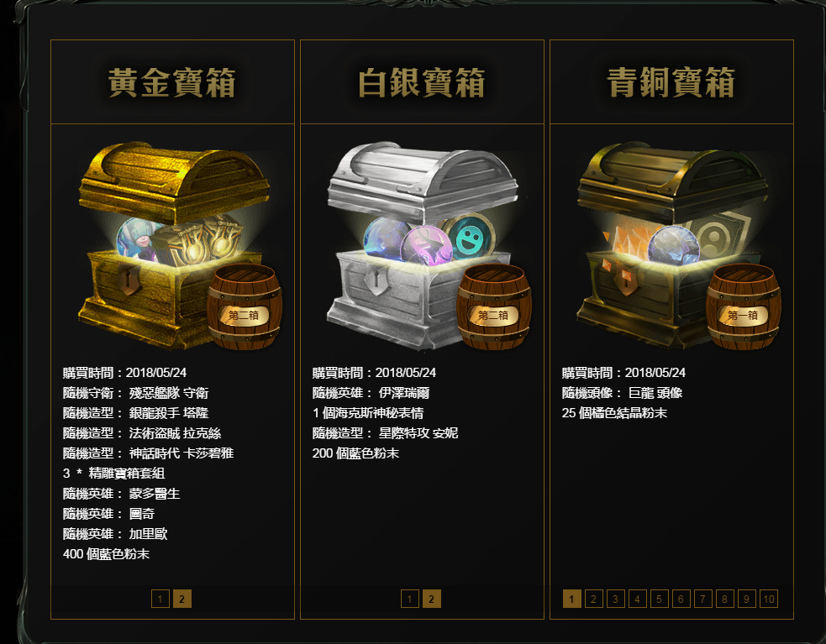The height and width of the screenshot is (644, 826).
Task: Click the silver treasure chest image
Action: point(423,245)
